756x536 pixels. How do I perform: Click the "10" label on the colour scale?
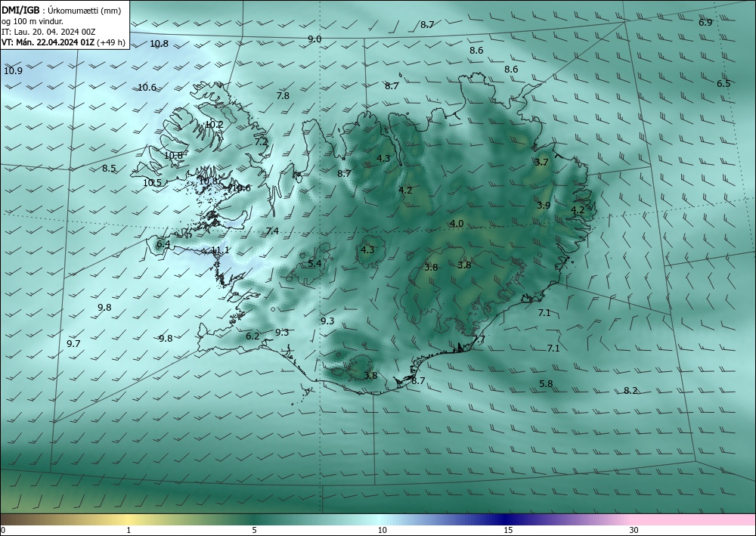click(x=382, y=530)
